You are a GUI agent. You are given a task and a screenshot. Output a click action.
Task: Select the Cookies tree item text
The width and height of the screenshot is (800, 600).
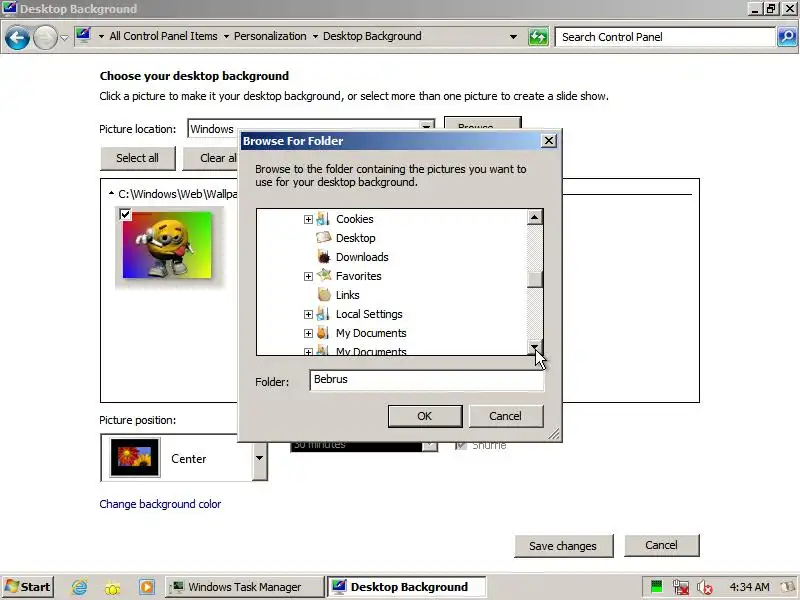click(x=355, y=219)
